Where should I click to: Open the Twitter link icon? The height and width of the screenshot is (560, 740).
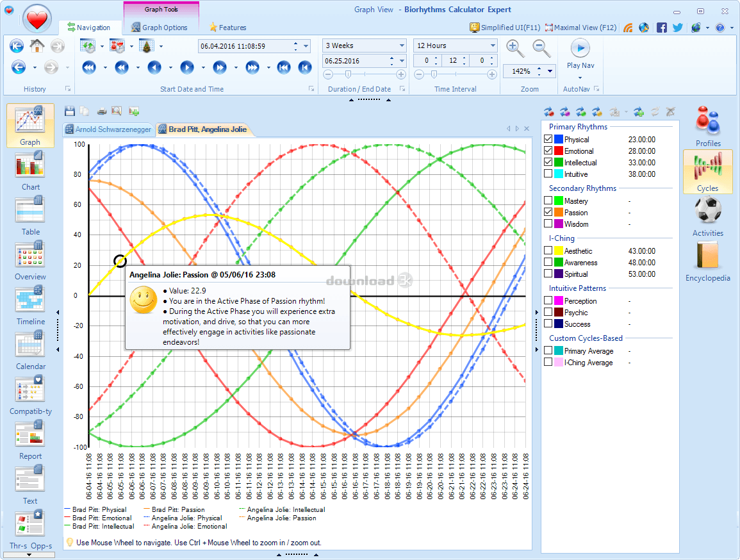(678, 28)
